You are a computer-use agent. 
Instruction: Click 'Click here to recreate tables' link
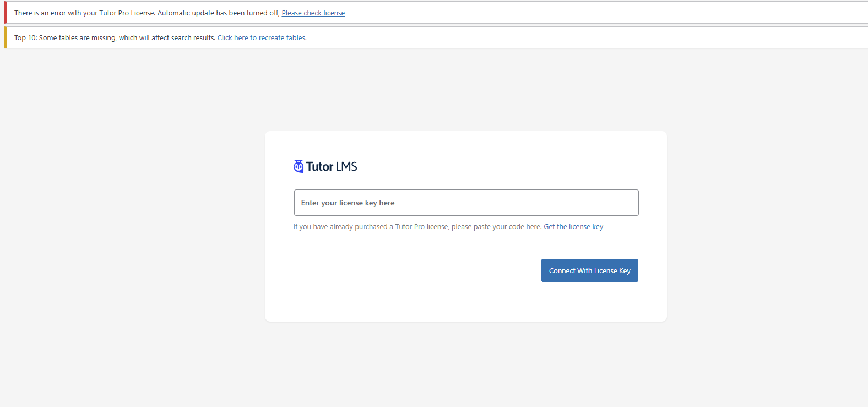[262, 38]
